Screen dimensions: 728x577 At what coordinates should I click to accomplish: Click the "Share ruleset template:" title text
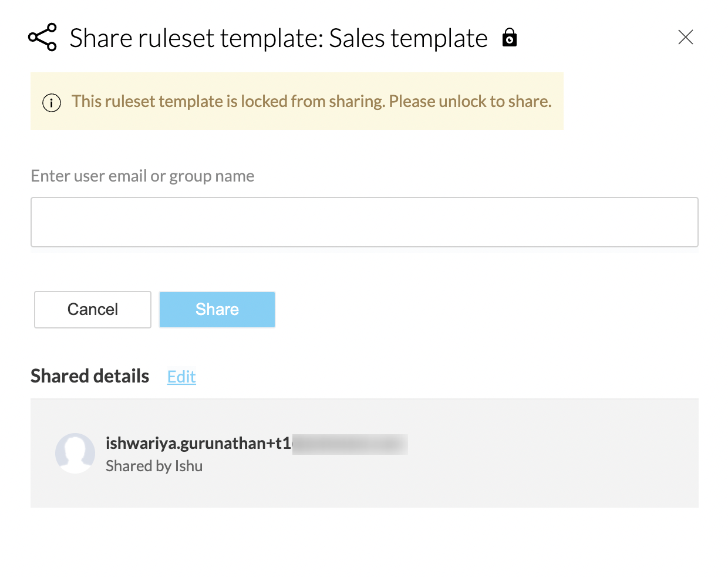tap(197, 39)
